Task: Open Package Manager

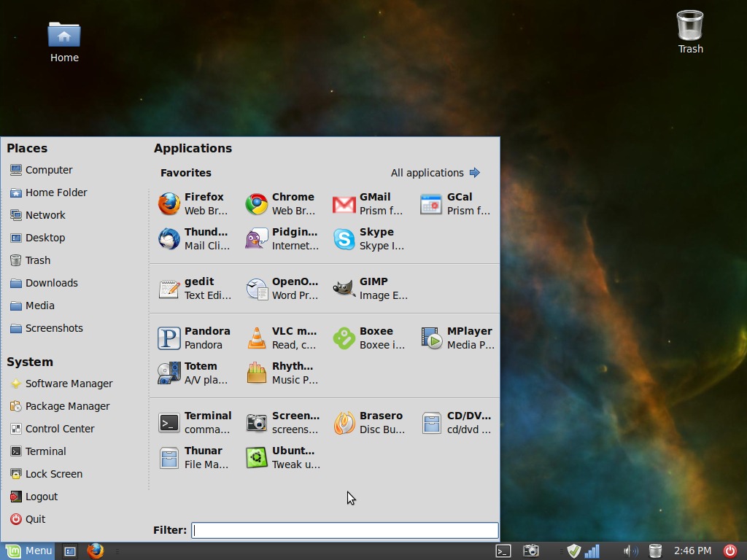Action: pos(60,406)
